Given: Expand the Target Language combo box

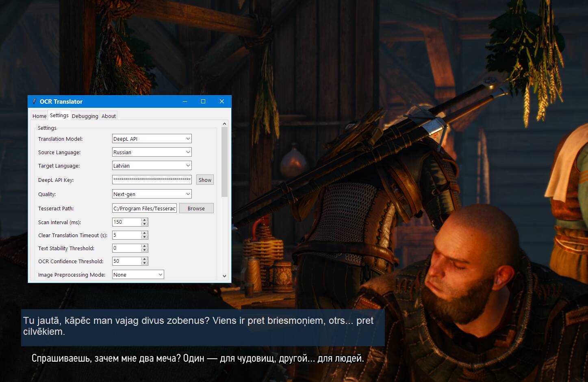Looking at the screenshot, I should coord(152,166).
